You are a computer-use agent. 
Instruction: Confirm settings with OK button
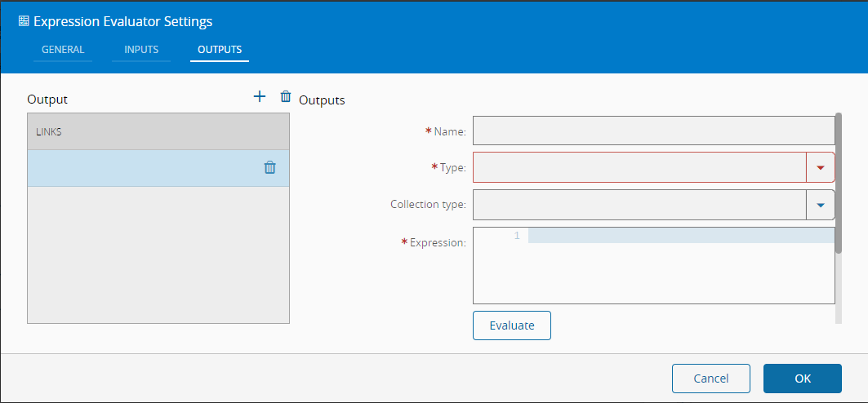click(802, 379)
